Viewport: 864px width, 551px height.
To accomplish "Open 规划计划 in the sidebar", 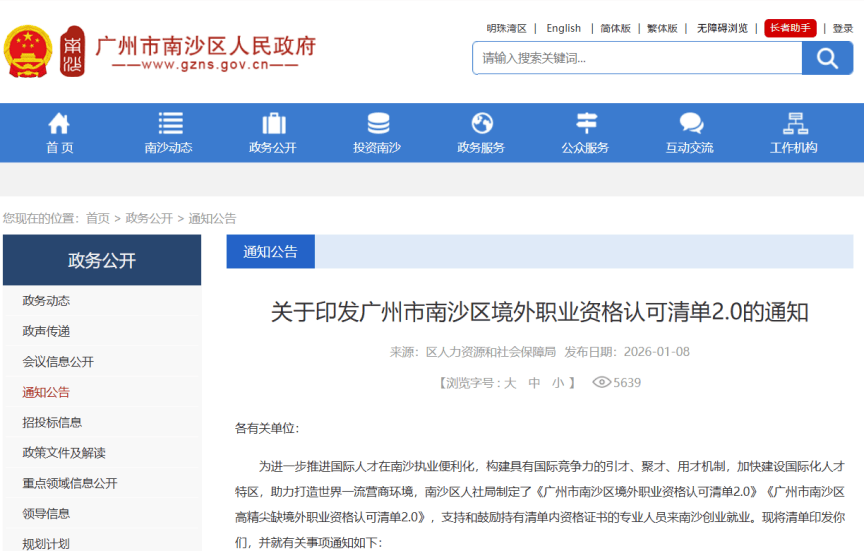I will pos(46,544).
